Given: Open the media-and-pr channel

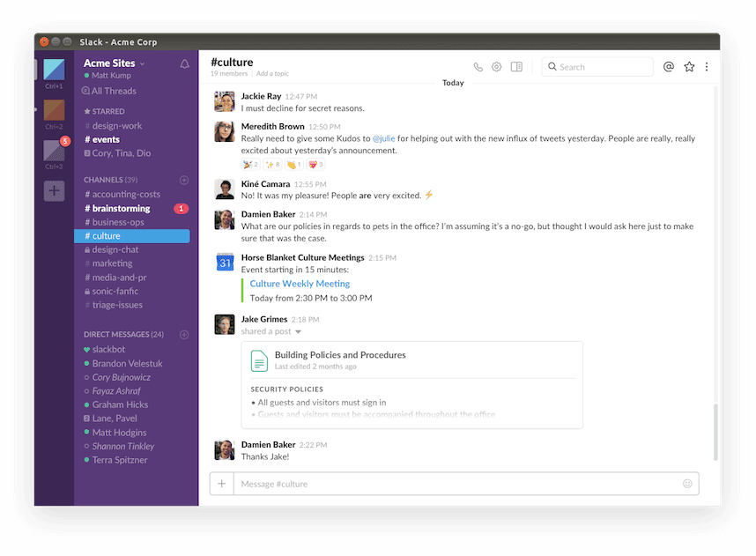Looking at the screenshot, I should tap(115, 278).
